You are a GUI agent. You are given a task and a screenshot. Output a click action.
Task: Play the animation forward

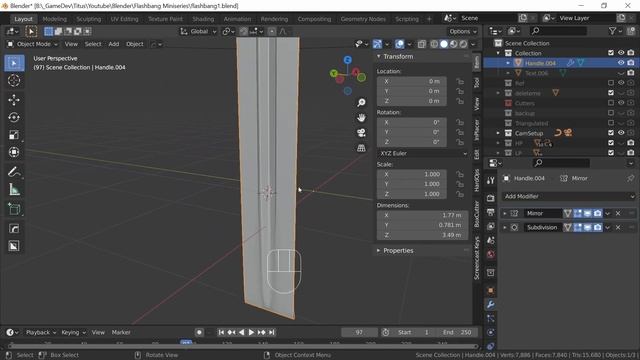(251, 332)
